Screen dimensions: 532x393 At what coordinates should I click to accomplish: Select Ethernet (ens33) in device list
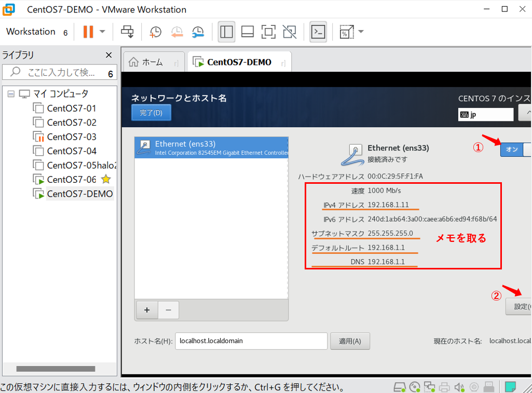pyautogui.click(x=211, y=147)
